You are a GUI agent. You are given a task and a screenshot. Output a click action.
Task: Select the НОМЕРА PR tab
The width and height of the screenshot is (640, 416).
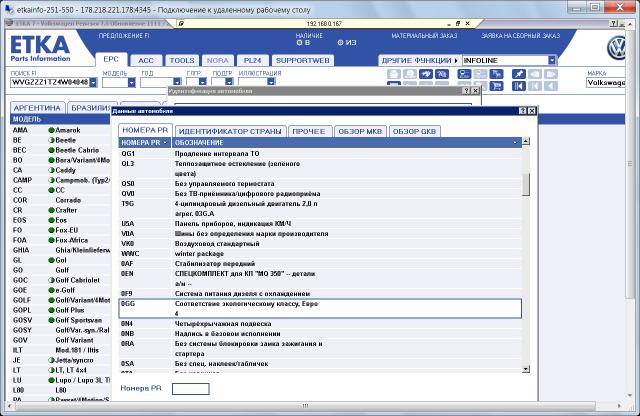click(145, 130)
